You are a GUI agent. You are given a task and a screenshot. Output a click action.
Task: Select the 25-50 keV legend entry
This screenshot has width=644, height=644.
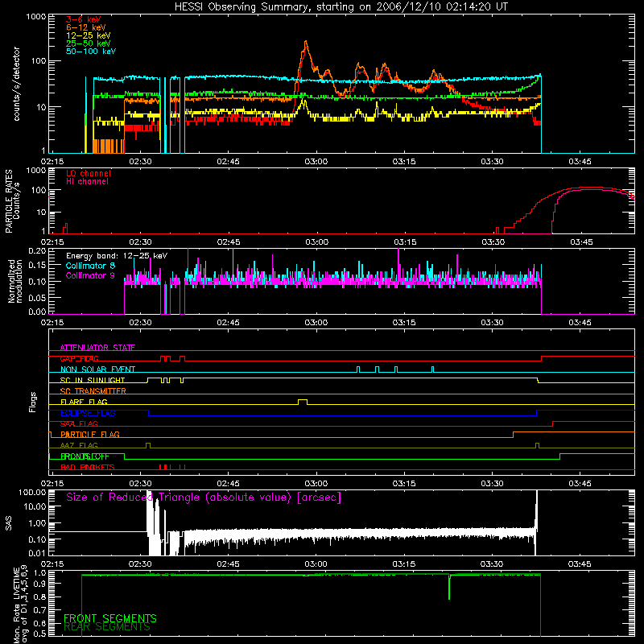[x=89, y=43]
